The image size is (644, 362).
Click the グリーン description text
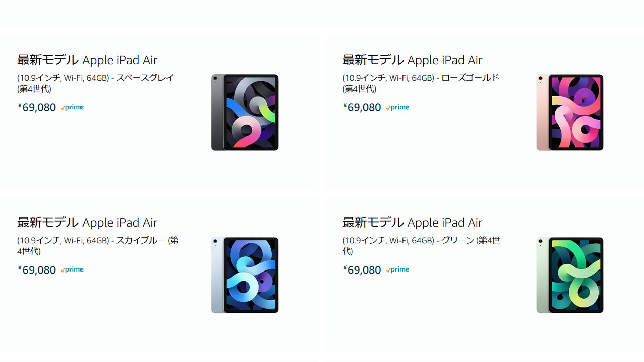421,246
